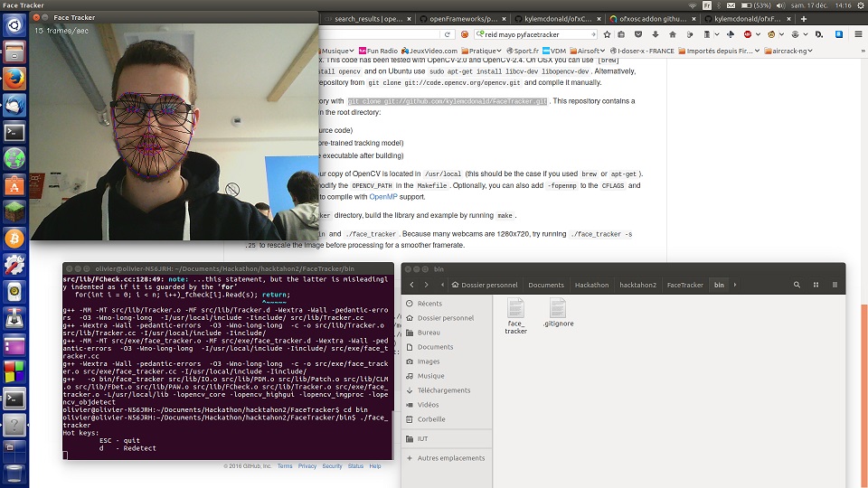Switch to kylemcdonald/ofxC... tab
Image resolution: width=868 pixels, height=488 pixels.
(558, 19)
